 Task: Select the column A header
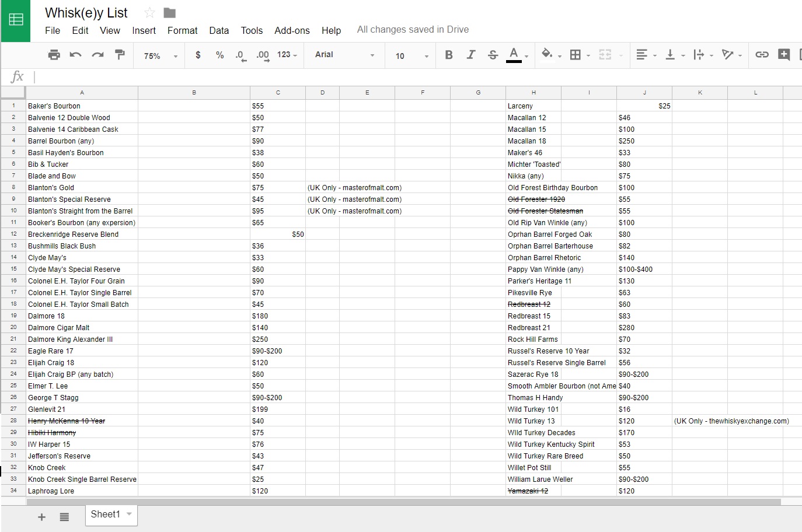(x=82, y=92)
